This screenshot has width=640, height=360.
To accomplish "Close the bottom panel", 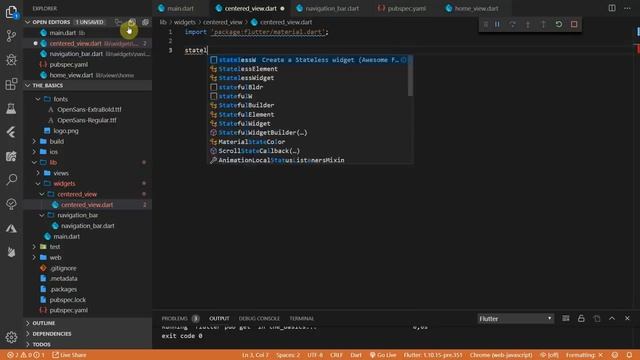I will (x=627, y=318).
